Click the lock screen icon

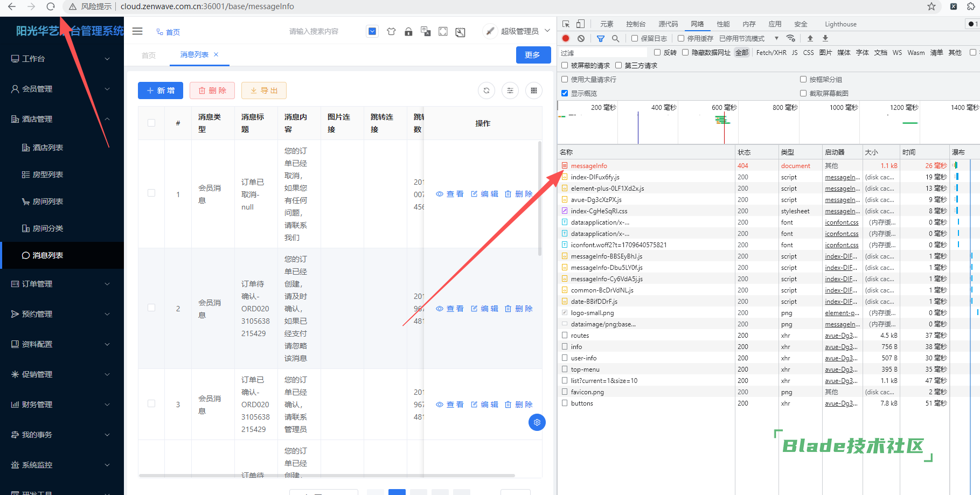(x=408, y=32)
